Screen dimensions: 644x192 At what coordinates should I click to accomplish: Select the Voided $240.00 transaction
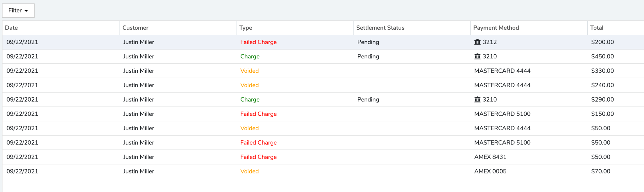point(323,85)
